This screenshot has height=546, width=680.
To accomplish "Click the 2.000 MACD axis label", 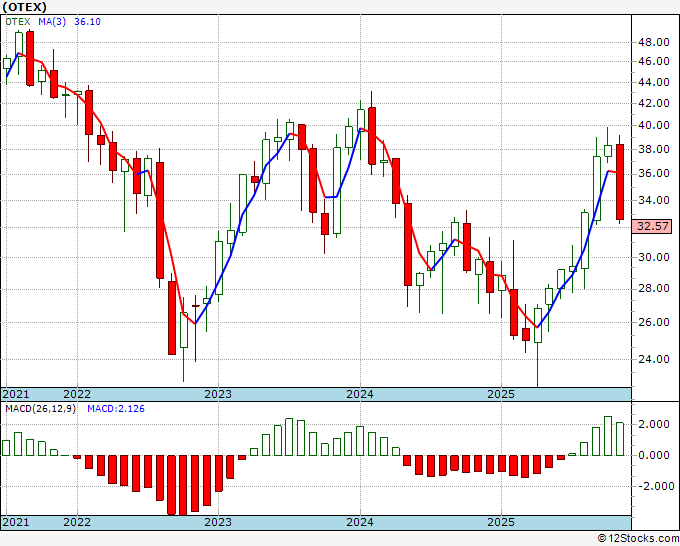I will [654, 425].
